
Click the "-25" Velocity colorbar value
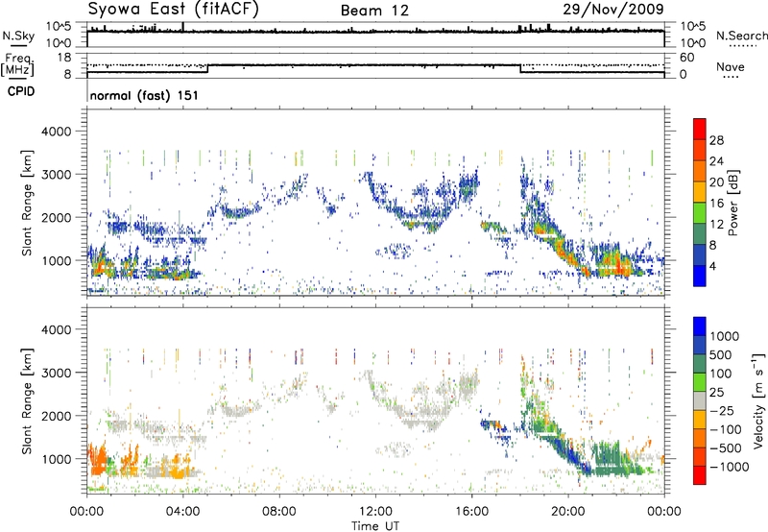pyautogui.click(x=722, y=410)
